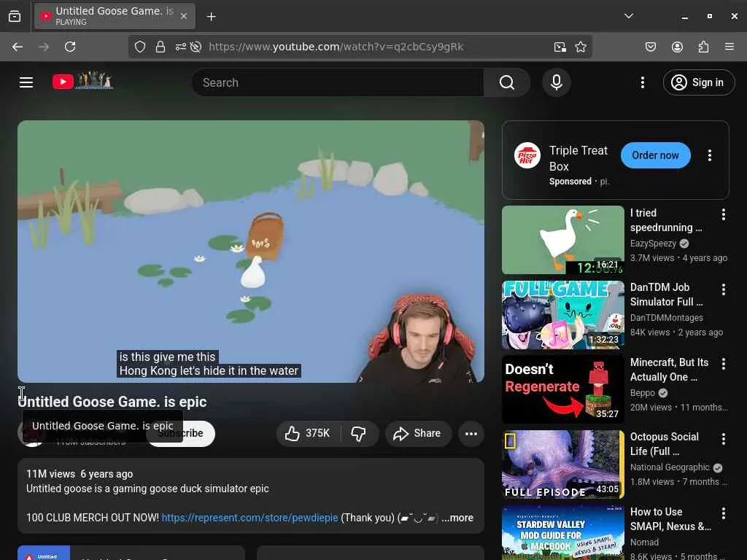The height and width of the screenshot is (560, 747).
Task: Focus the YouTube Search field
Action: pos(338,82)
